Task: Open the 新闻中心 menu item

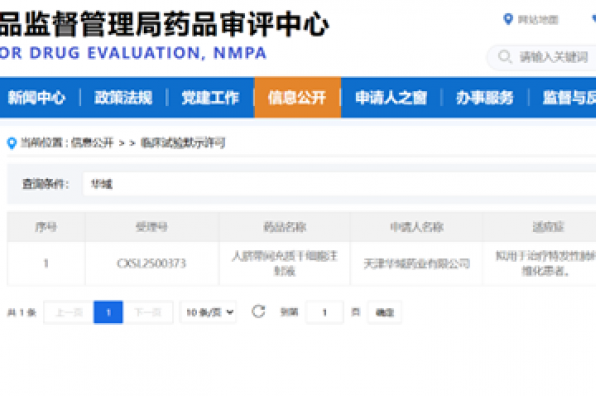Action: coord(36,98)
